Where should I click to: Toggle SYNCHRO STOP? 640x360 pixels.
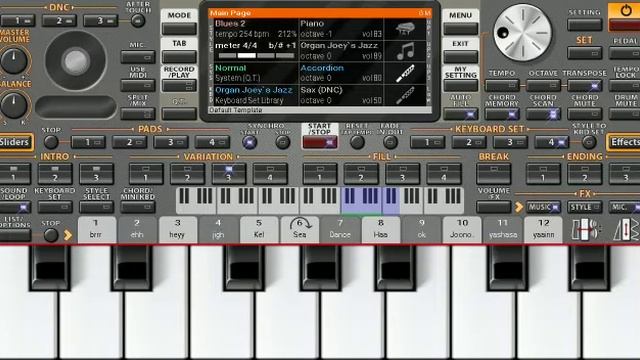(282, 142)
